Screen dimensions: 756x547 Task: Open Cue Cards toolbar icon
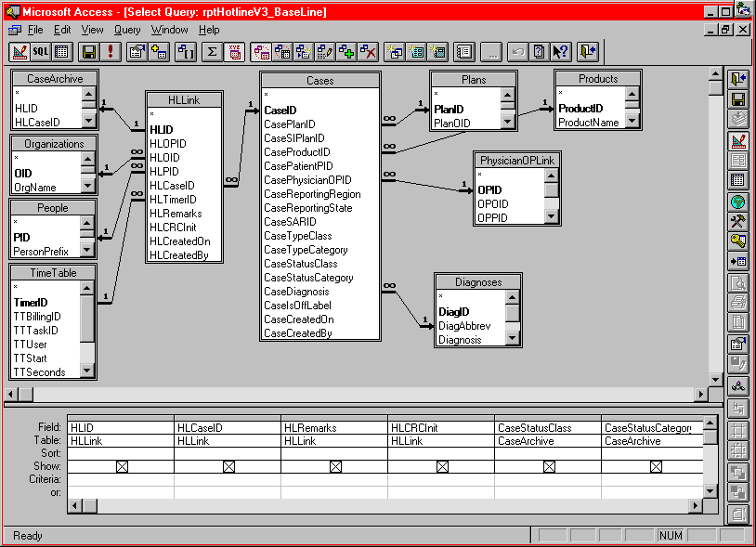[x=539, y=52]
